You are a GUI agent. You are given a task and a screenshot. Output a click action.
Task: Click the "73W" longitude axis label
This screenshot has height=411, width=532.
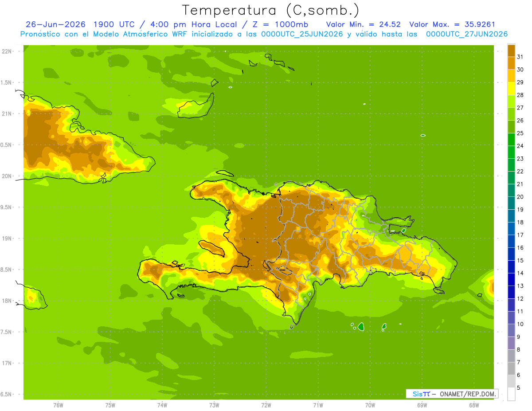214,405
